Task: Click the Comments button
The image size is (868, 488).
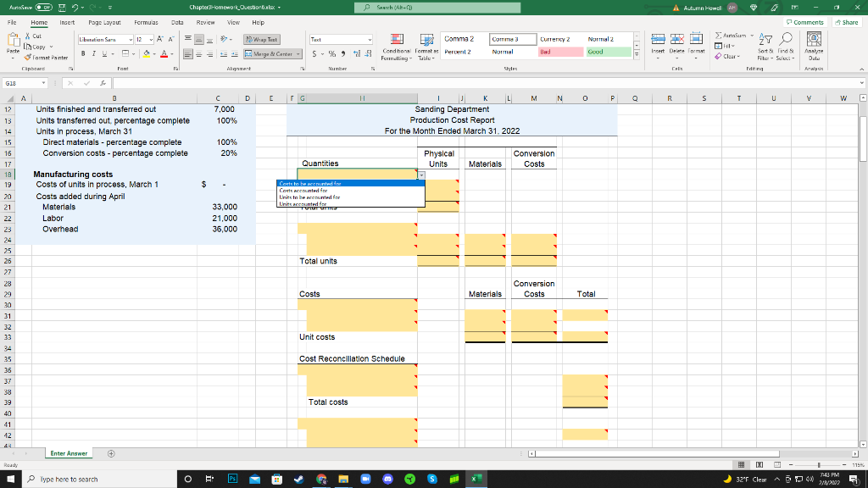Action: coord(805,23)
